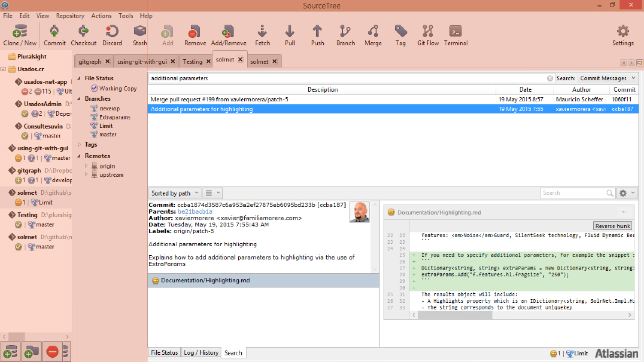Expand the origin remote node
Image resolution: width=644 pixels, height=362 pixels.
point(86,166)
